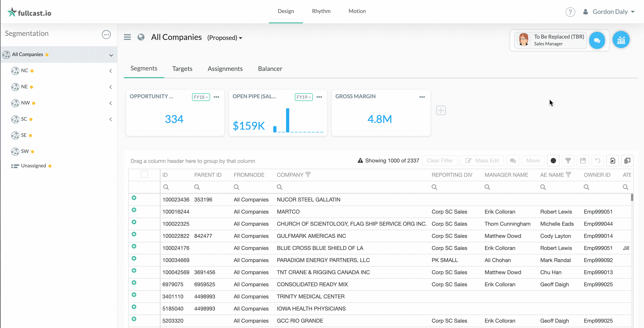644x328 pixels.
Task: Open the Proposed plan dropdown
Action: point(224,38)
